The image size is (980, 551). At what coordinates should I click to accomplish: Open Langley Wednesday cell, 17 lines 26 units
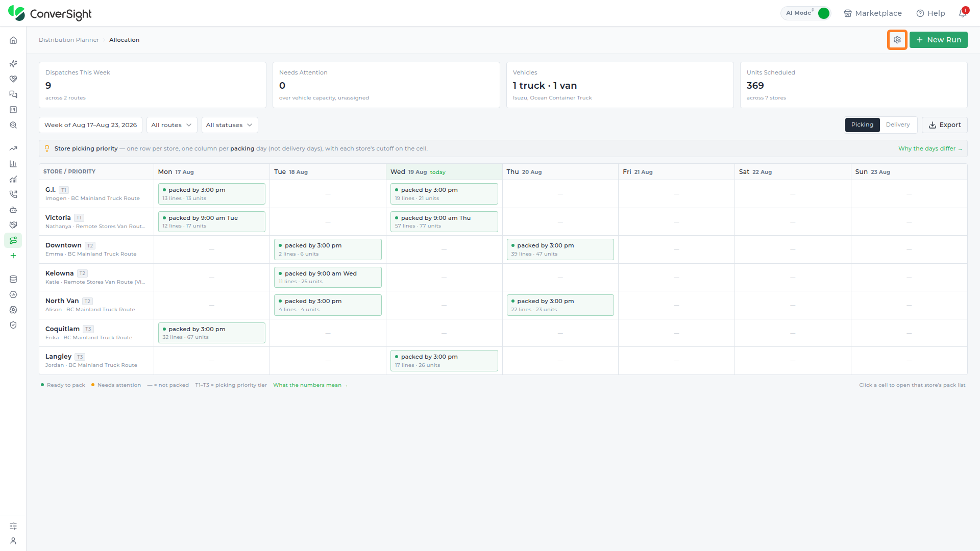pos(444,361)
